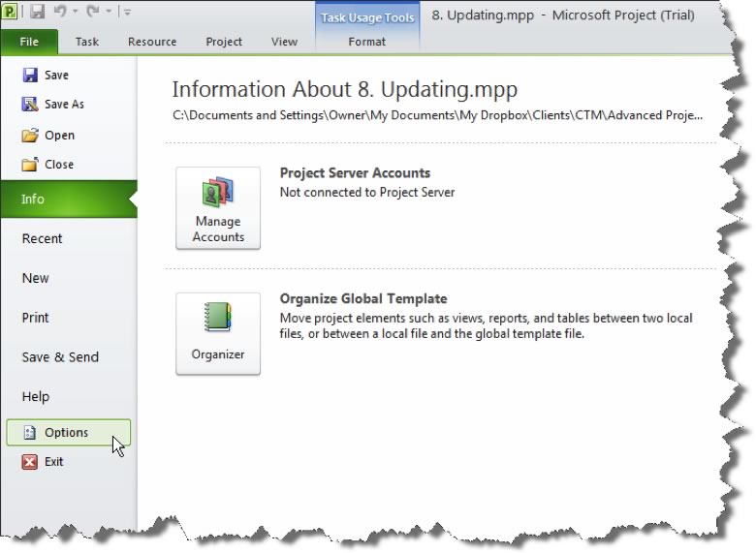Open the Undo history dropdown arrow
The width and height of the screenshot is (756, 553).
coord(75,11)
